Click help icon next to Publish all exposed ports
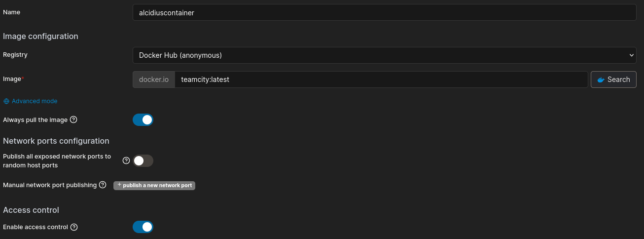The image size is (644, 239). (126, 160)
